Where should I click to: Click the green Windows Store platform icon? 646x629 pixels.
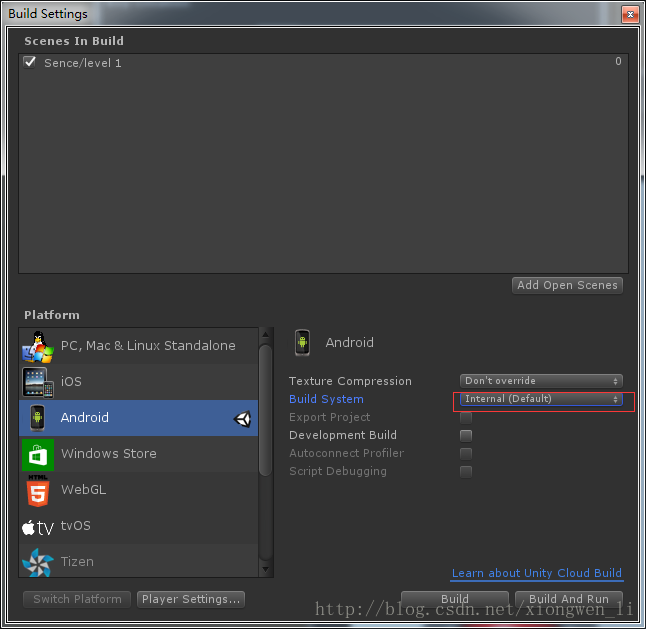click(x=38, y=454)
